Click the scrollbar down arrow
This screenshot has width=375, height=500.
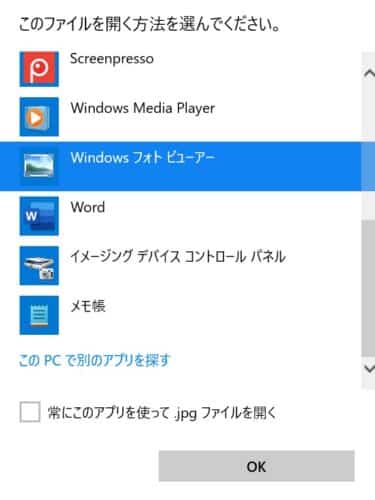tap(369, 369)
